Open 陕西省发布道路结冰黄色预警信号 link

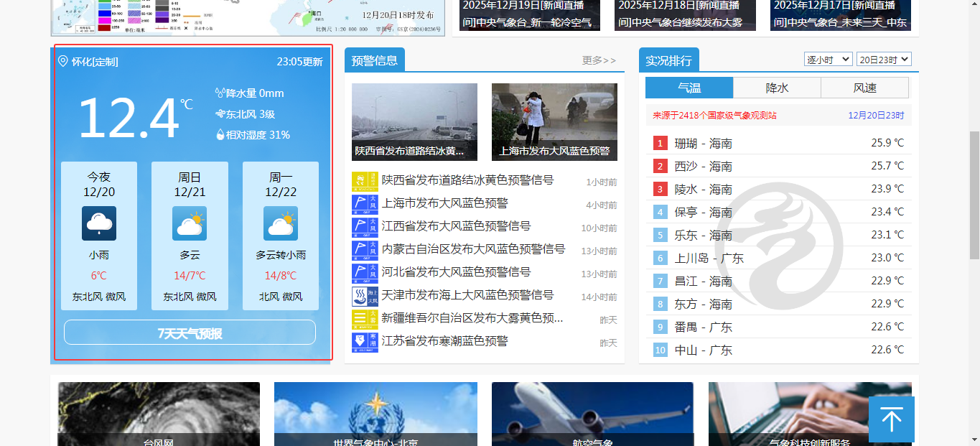[467, 180]
